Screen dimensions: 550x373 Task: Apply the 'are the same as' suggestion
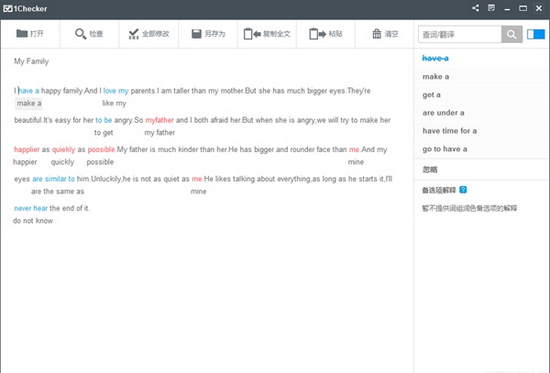(58, 192)
